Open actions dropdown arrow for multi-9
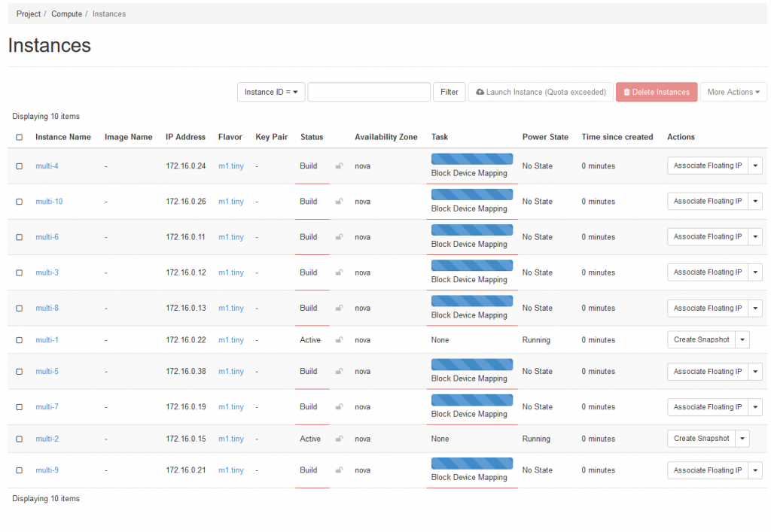This screenshot has width=771, height=532. (x=755, y=470)
